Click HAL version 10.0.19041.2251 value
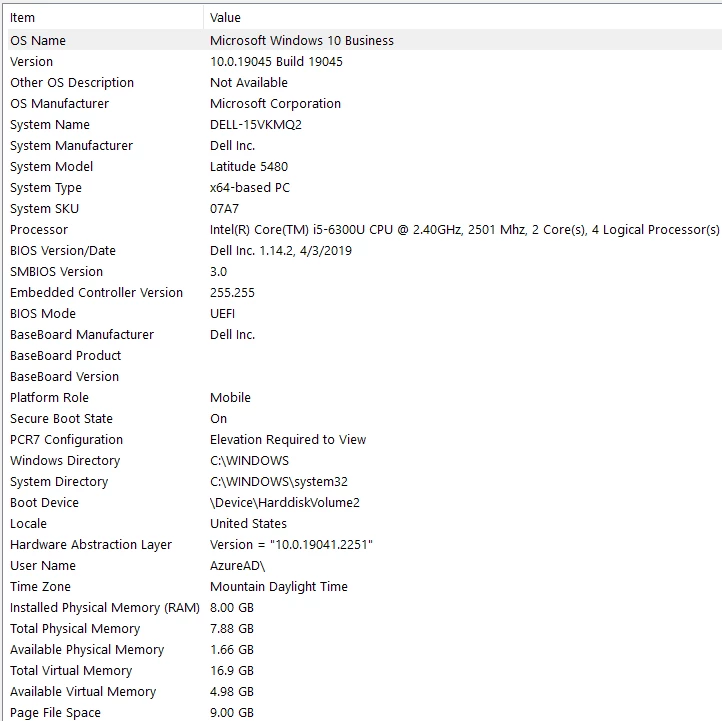Image resolution: width=722 pixels, height=721 pixels. (291, 545)
